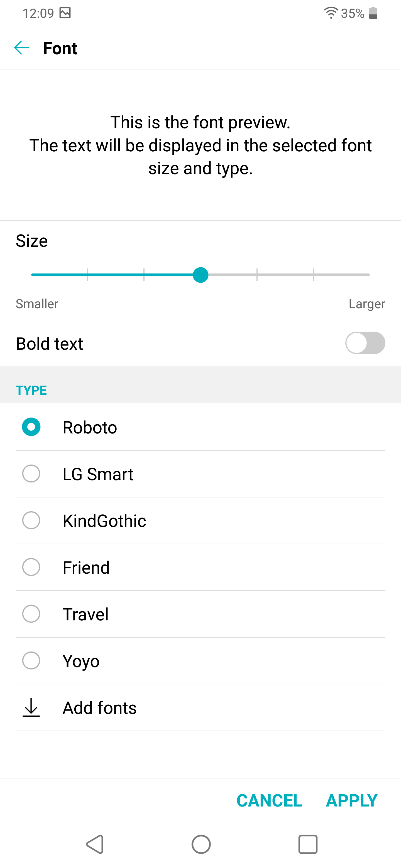Tap the CANCEL button
The image size is (401, 868).
269,801
